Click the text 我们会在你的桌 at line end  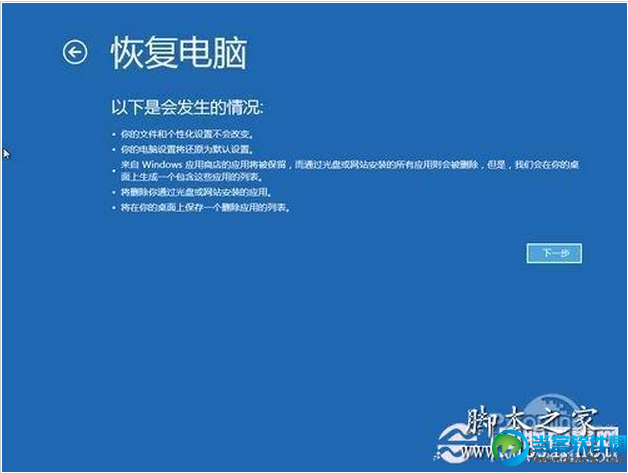click(x=547, y=165)
